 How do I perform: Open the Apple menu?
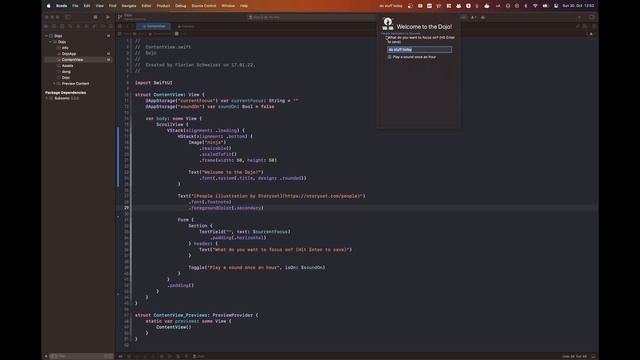(x=49, y=6)
